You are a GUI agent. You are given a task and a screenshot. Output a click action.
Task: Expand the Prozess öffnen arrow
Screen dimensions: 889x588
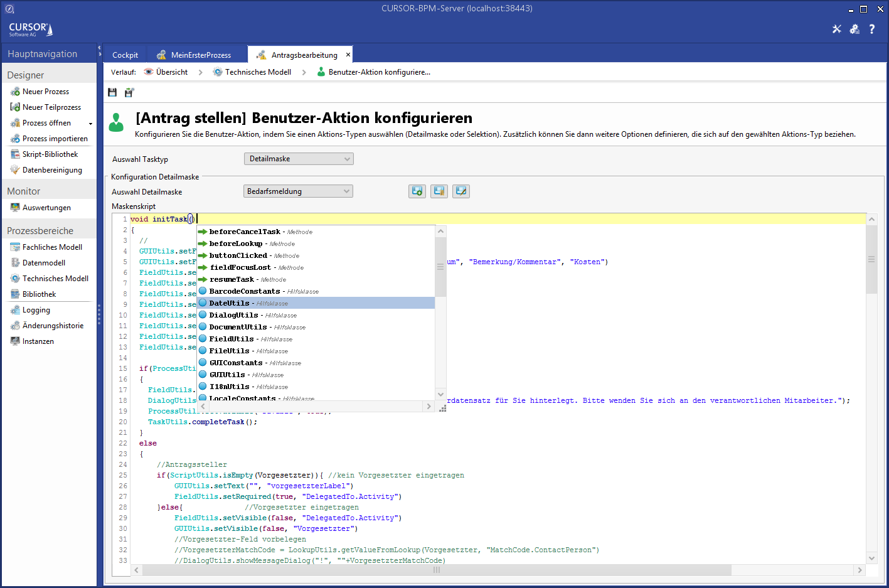click(90, 124)
